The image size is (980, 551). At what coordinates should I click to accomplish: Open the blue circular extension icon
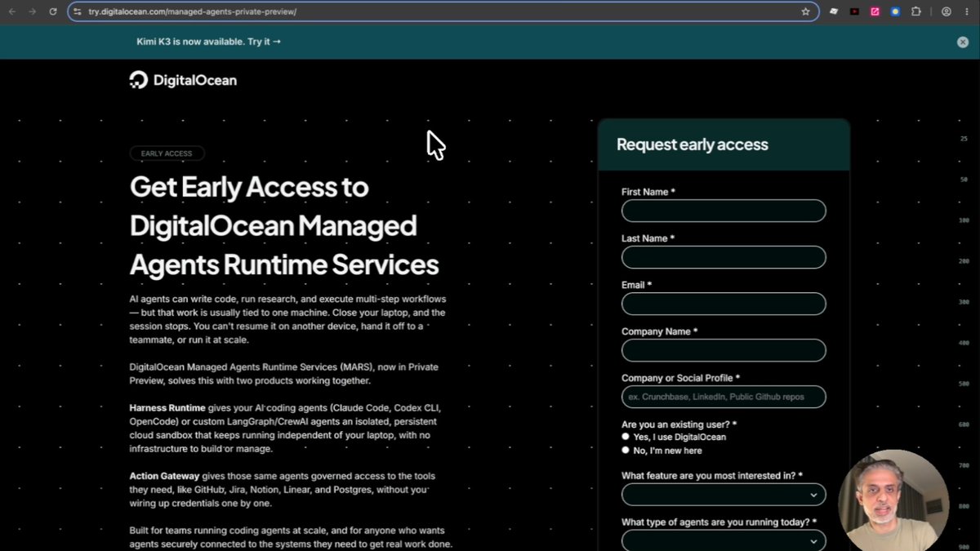[x=895, y=11]
